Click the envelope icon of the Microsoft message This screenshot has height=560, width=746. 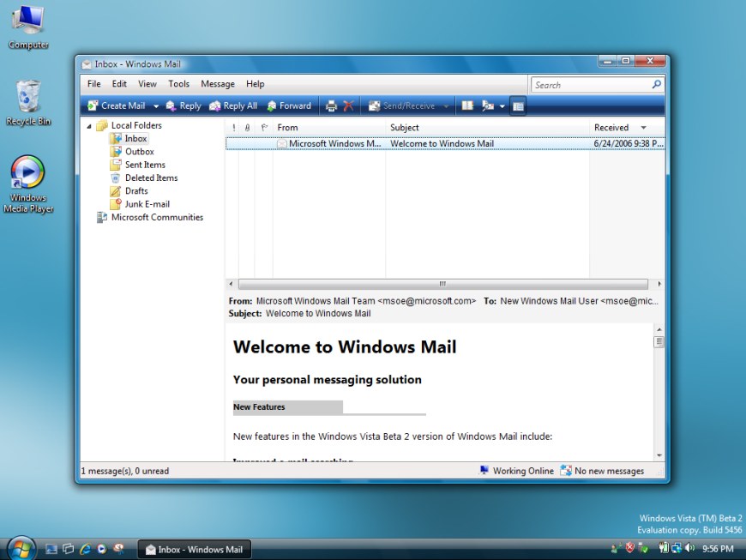coord(281,144)
